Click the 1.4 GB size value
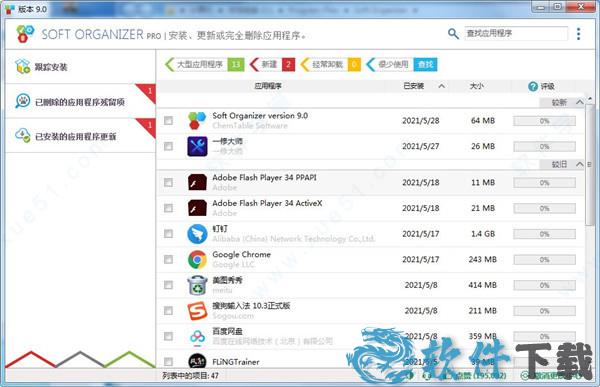 (483, 234)
